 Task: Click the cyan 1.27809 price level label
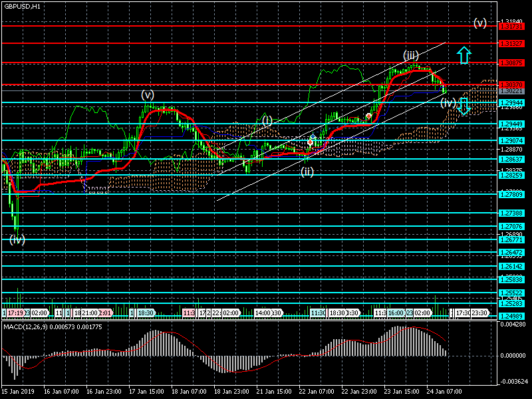512,194
